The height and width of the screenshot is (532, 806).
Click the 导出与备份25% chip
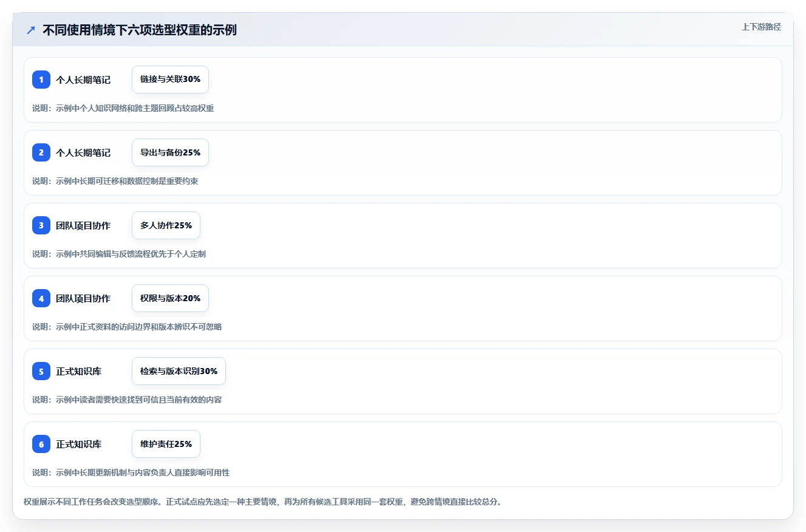[170, 152]
